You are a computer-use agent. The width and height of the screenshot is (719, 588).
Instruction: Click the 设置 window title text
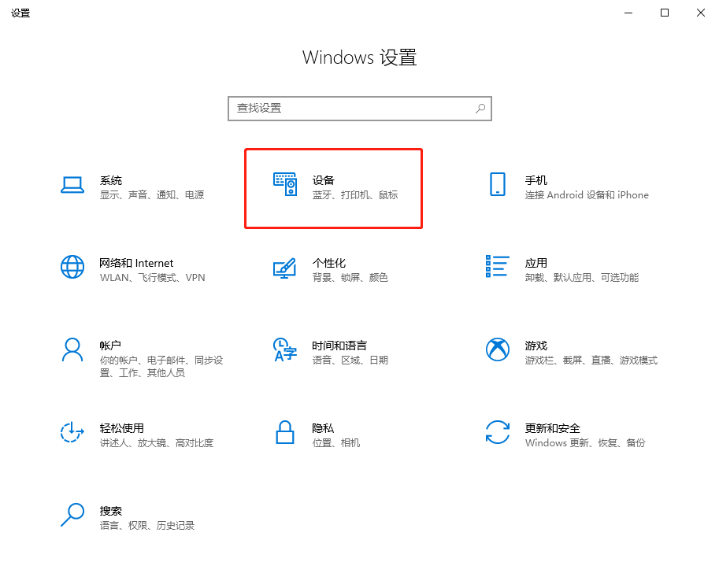click(x=20, y=13)
